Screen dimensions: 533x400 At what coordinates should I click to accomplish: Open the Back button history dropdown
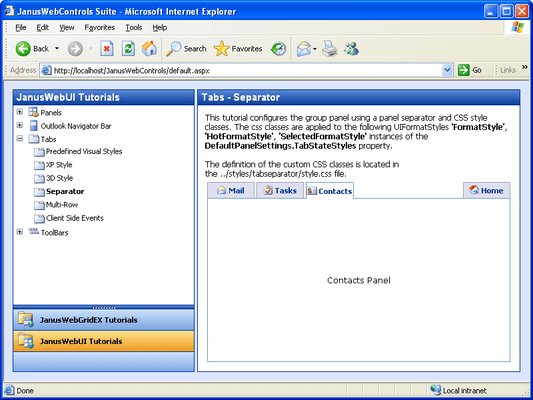(57, 49)
